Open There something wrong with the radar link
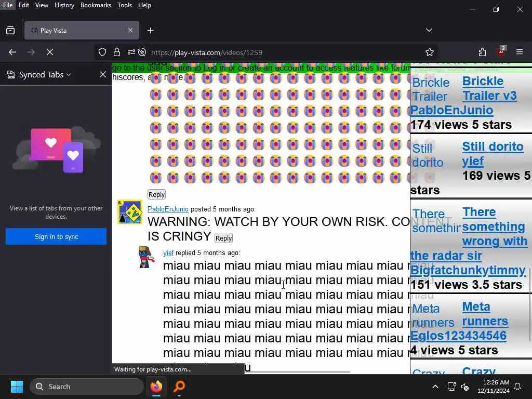The height and width of the screenshot is (399, 532). click(x=469, y=234)
